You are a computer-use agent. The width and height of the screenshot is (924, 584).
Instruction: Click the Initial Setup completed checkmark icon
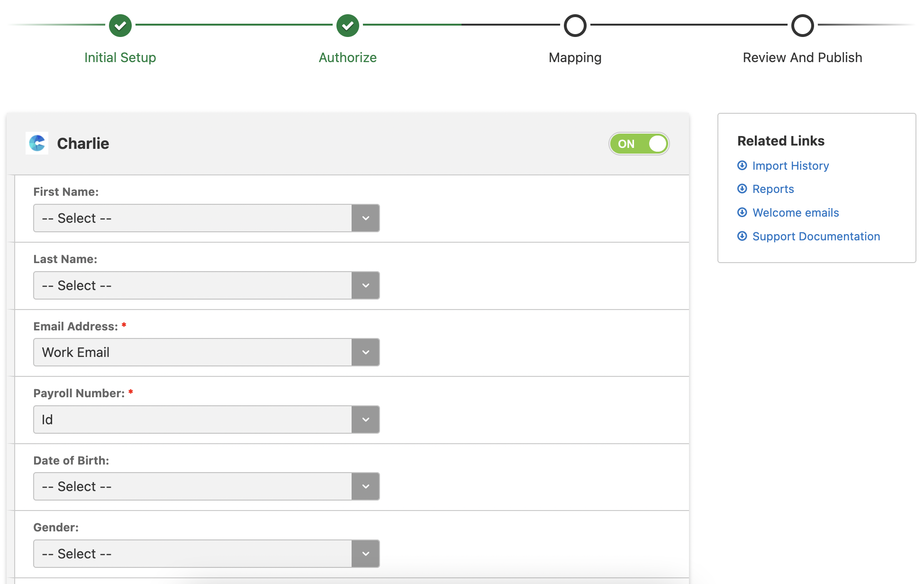pos(120,26)
